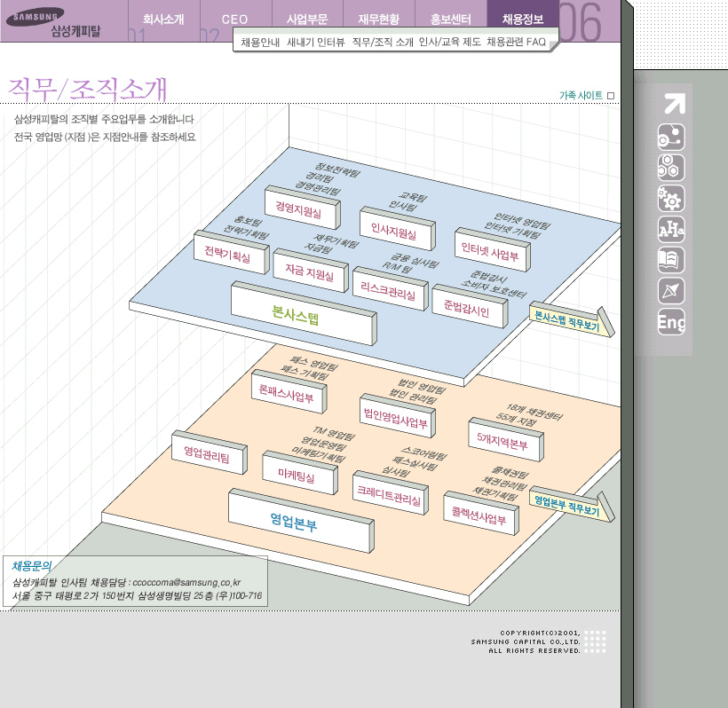Open the 채용관련 FAQ link
The height and width of the screenshot is (708, 728).
point(517,43)
